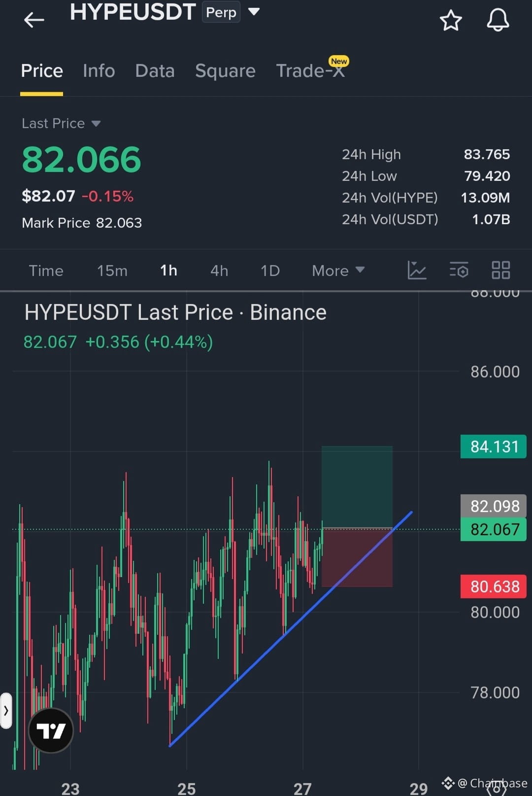Click the gray 82.098 price label
Image resolution: width=532 pixels, height=796 pixels.
click(493, 506)
